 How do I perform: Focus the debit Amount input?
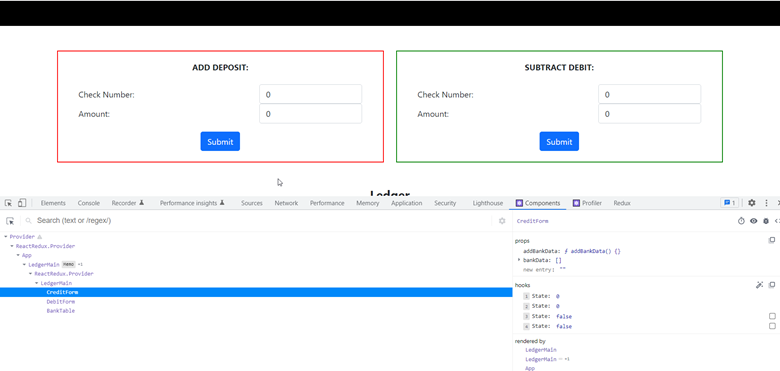pyautogui.click(x=650, y=114)
